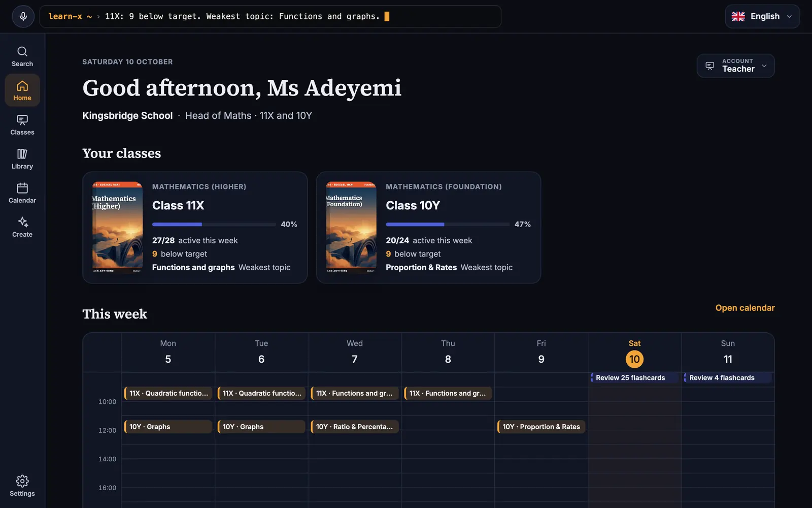Open Tuesday 10Y Graphs event
This screenshot has height=508, width=812.
(261, 427)
